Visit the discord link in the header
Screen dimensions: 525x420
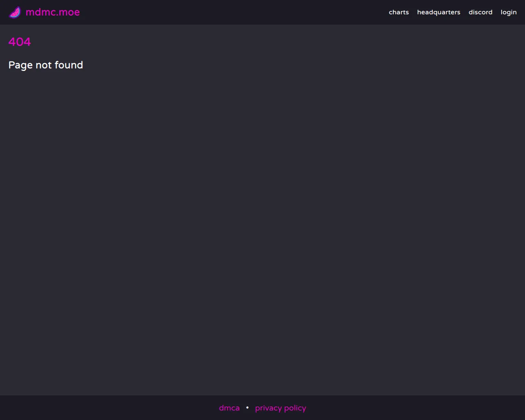click(480, 12)
